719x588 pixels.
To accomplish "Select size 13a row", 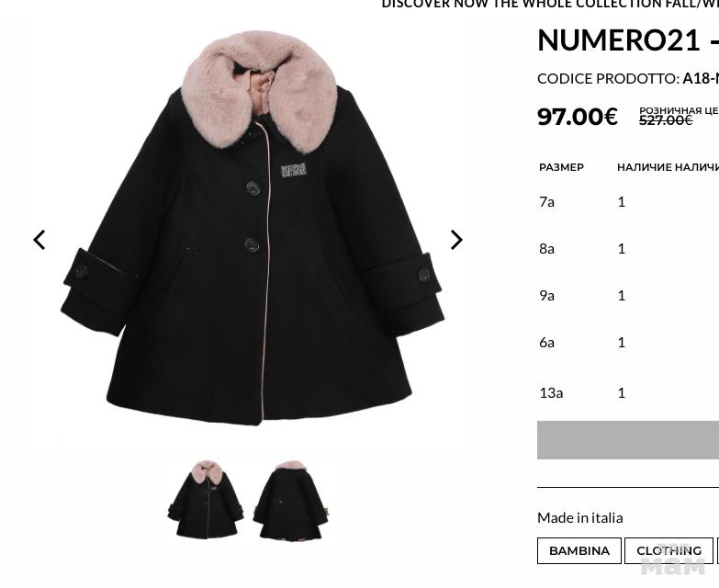I will click(628, 392).
